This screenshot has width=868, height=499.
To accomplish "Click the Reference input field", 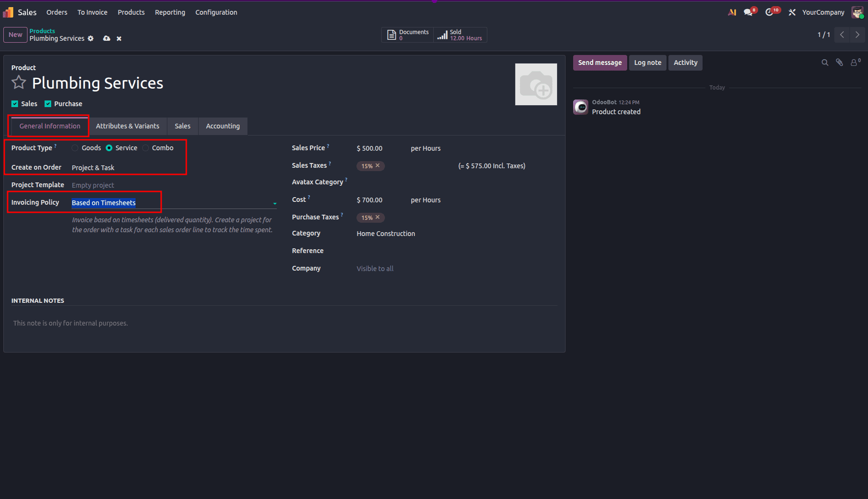I will [x=456, y=251].
